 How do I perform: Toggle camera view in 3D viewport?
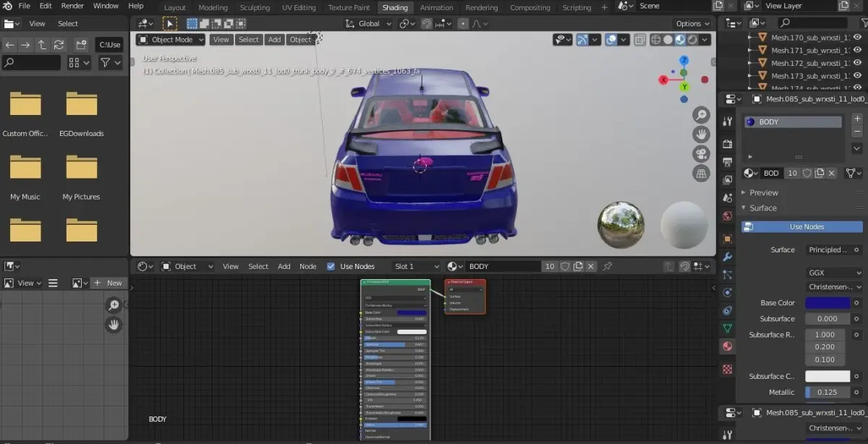click(701, 154)
